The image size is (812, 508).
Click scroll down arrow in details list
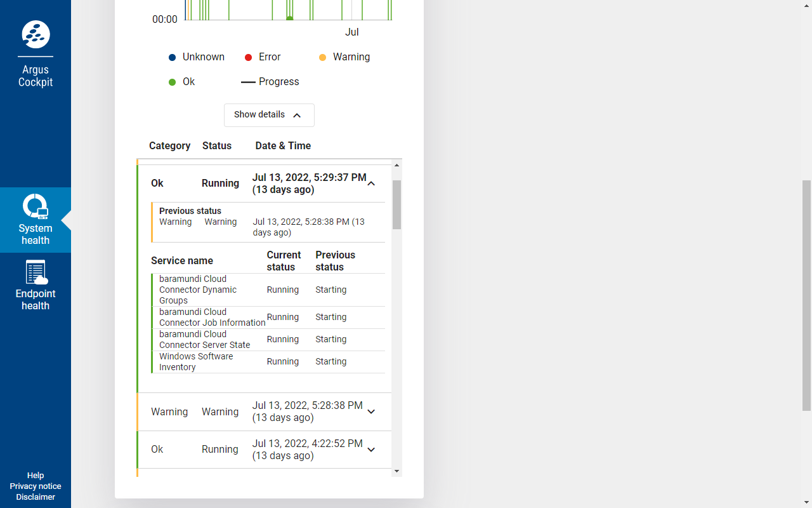397,471
